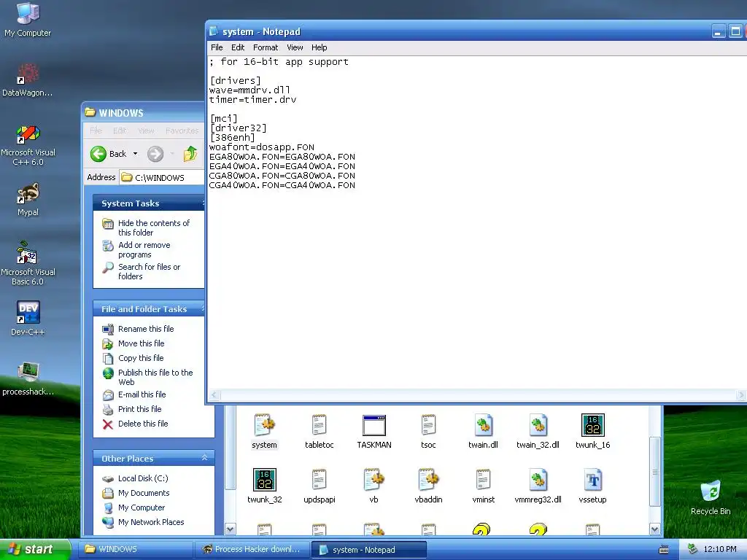The image size is (747, 560).
Task: Select the twain.dll file icon
Action: pos(483,432)
